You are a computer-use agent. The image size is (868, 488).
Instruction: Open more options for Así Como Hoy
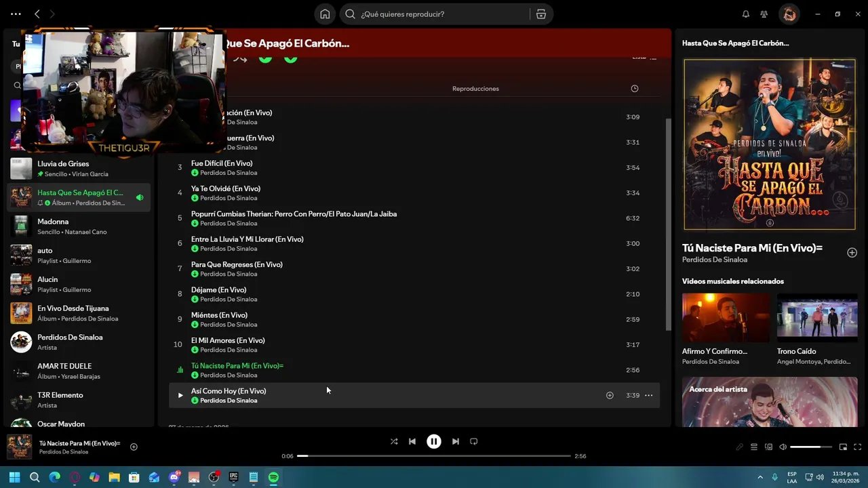pyautogui.click(x=648, y=395)
